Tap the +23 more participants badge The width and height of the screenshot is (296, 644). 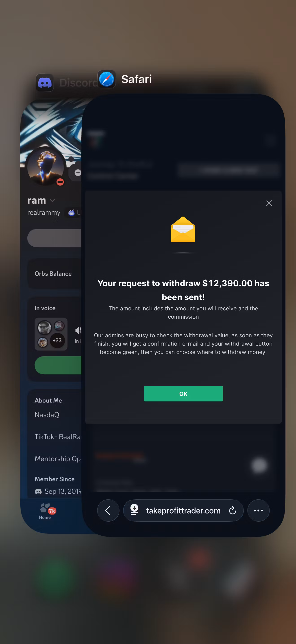pos(57,340)
